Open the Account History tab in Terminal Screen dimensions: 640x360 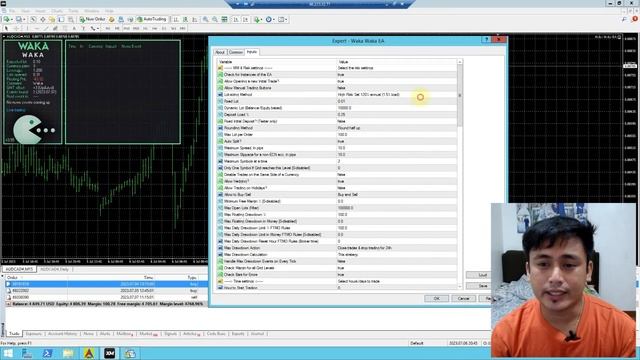(62, 334)
